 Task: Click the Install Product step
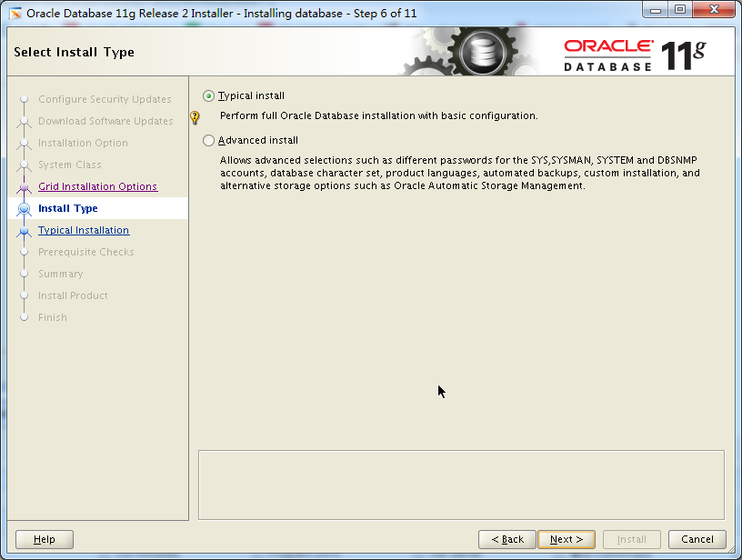[x=73, y=295]
